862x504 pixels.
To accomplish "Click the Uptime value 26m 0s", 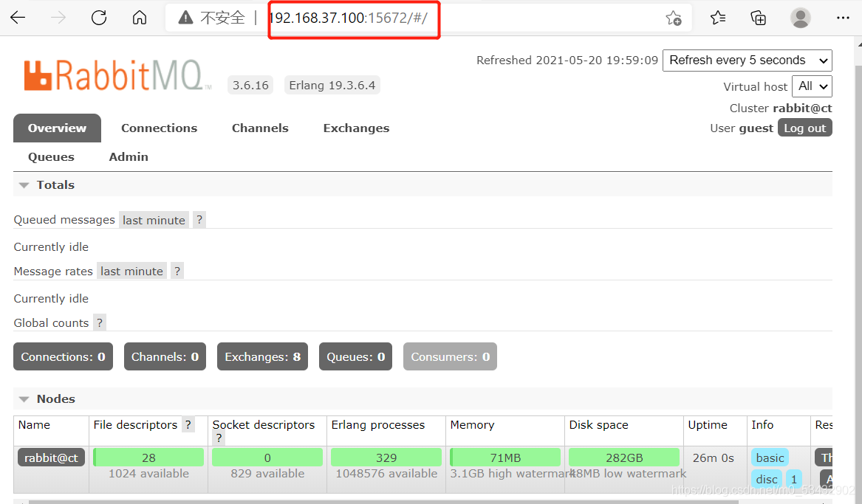I will 713,458.
